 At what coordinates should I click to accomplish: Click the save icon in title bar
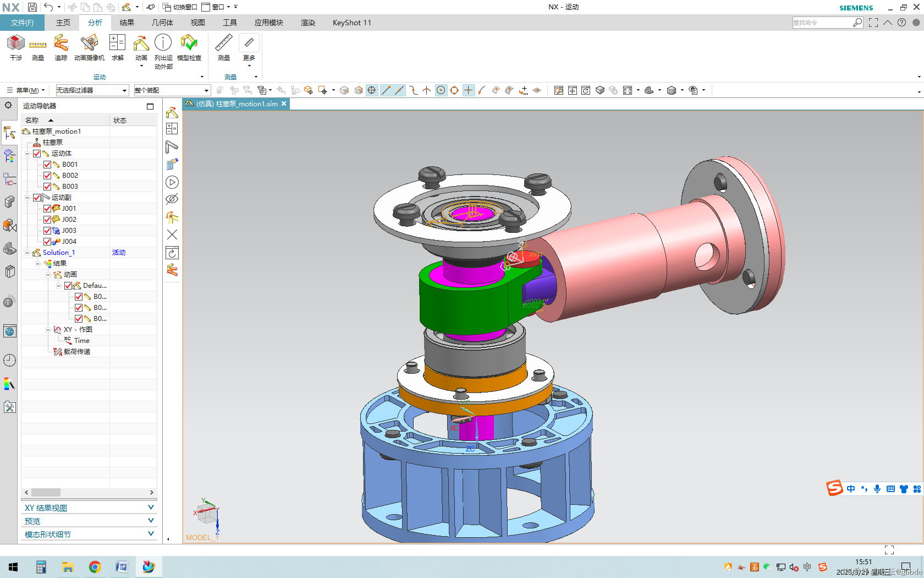(32, 7)
